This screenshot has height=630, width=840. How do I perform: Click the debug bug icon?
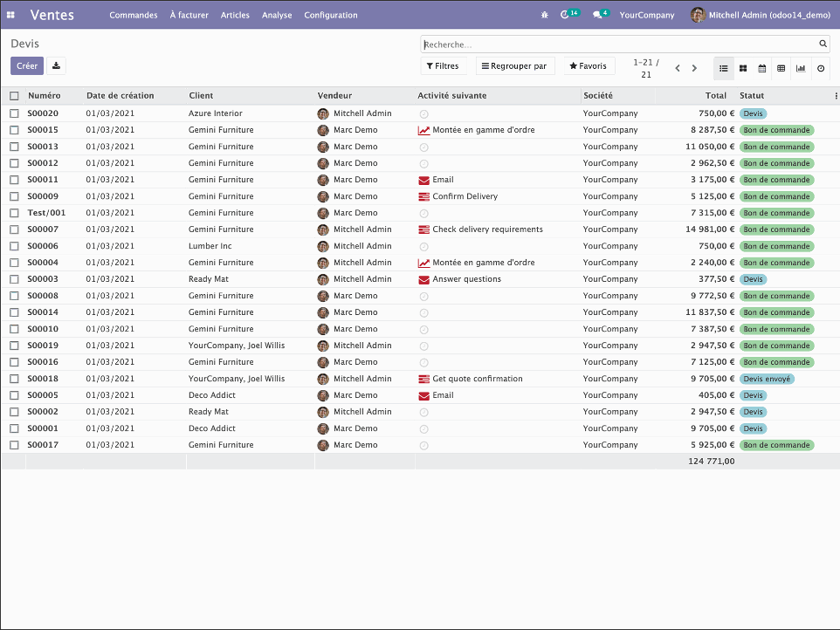(x=545, y=15)
